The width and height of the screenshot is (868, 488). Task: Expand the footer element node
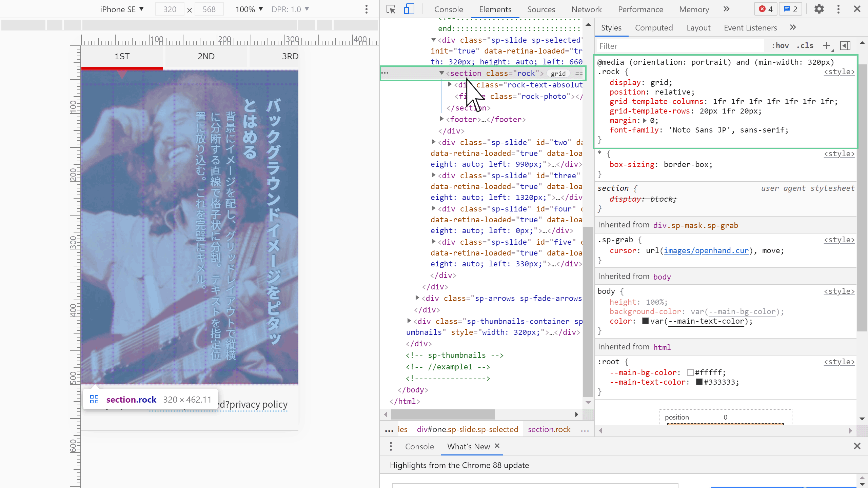point(441,119)
